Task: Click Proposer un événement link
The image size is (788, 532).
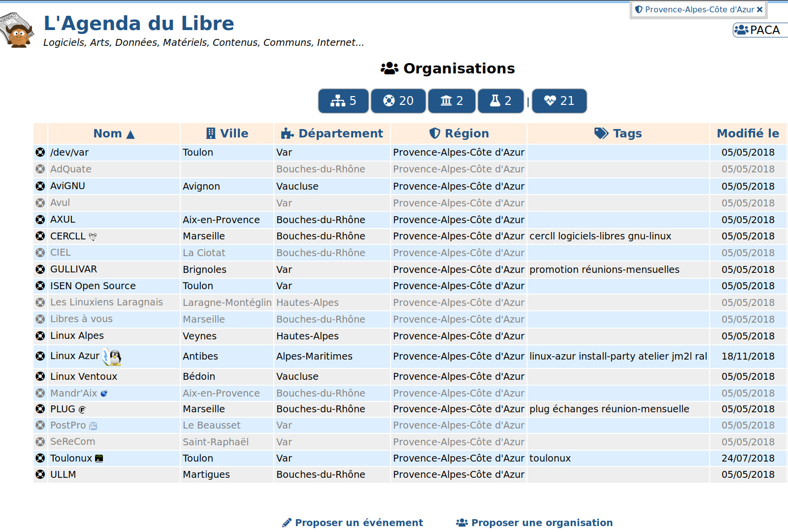Action: point(353,523)
